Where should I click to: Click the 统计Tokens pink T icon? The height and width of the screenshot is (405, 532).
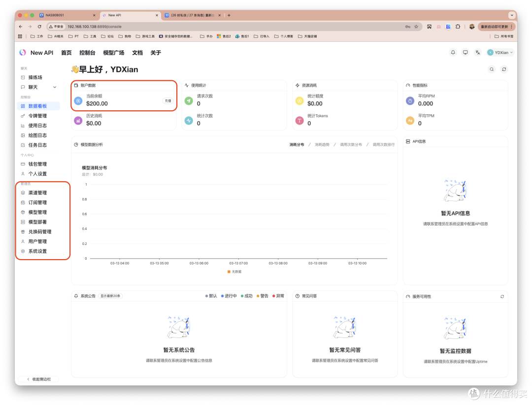coord(299,120)
